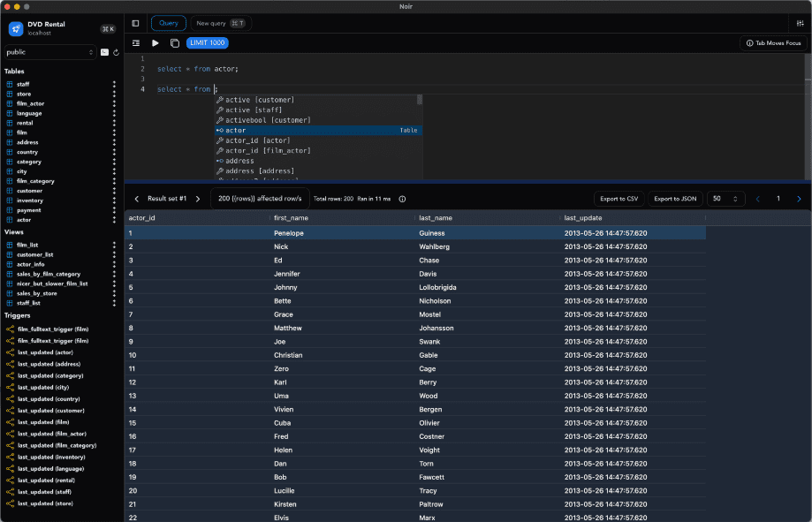Viewport: 812px width, 522px height.
Task: Click the DVD Rental connection rocket icon
Action: point(16,29)
